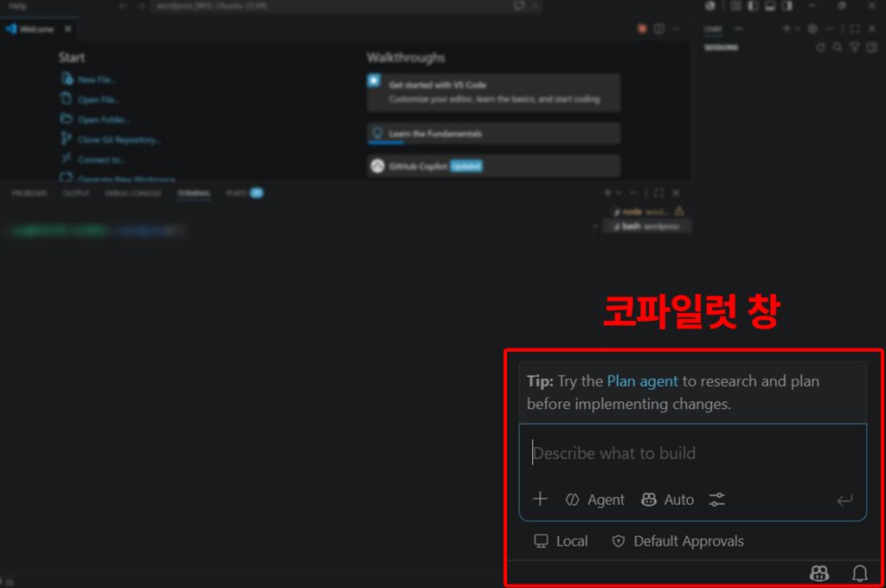Screen dimensions: 886x588
Task: Expand title bar chat dropdown arrow
Action: coord(535,6)
